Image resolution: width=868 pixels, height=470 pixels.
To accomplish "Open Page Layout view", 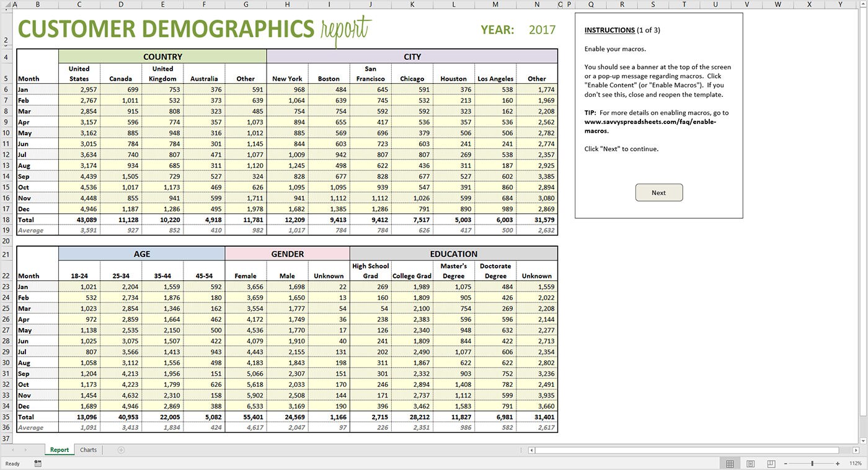I will pos(750,463).
